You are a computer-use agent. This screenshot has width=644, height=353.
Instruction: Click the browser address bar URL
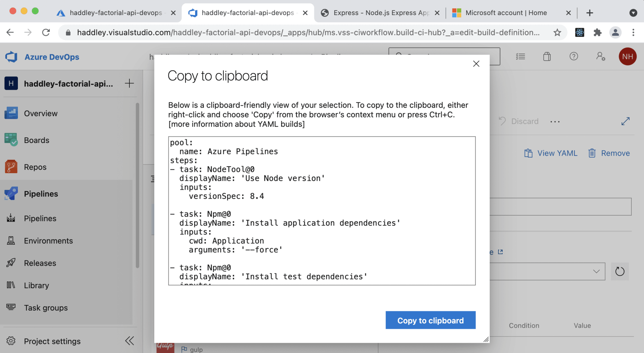(x=308, y=33)
